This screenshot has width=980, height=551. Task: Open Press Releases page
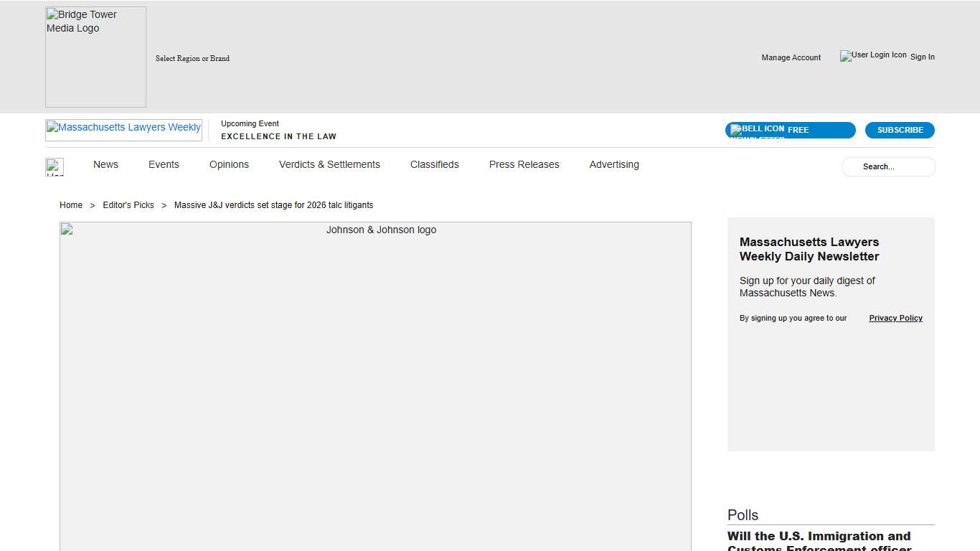(x=524, y=164)
